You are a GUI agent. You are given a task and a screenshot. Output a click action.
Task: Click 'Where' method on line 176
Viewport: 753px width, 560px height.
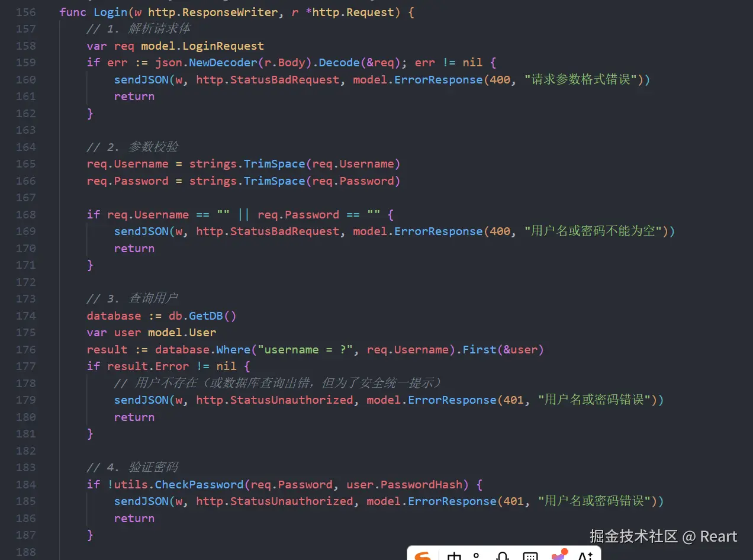tap(233, 349)
